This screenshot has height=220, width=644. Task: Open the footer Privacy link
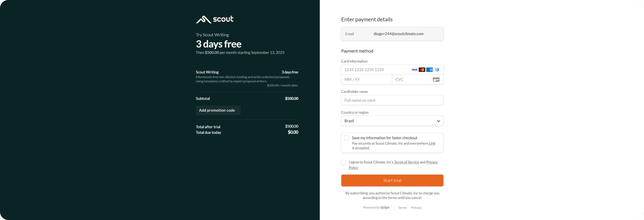click(416, 208)
